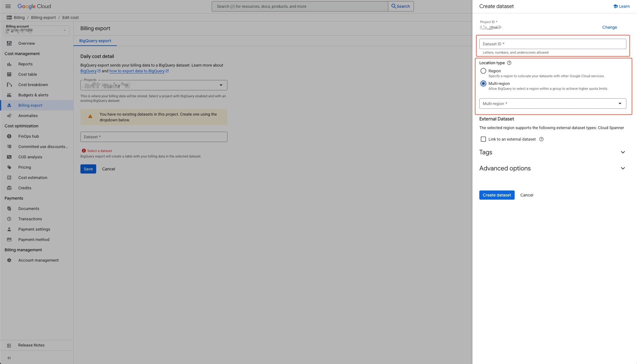Click the Save button
The width and height of the screenshot is (637, 364).
[88, 169]
